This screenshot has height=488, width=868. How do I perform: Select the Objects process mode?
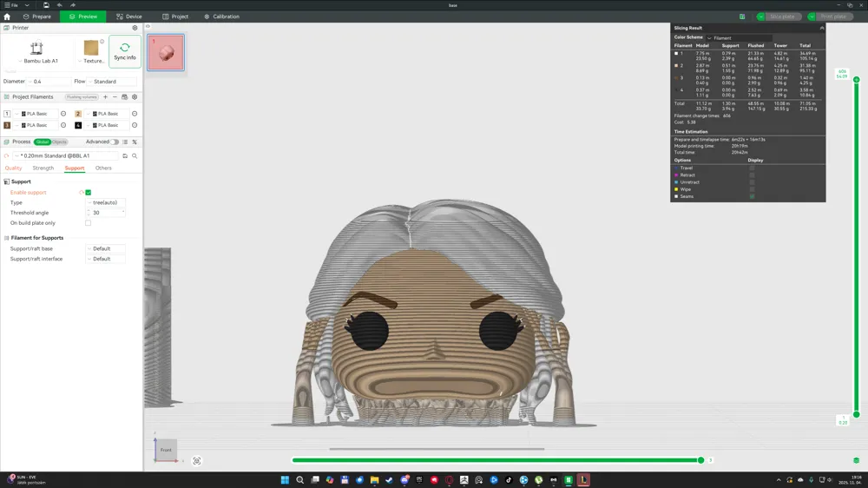click(59, 142)
